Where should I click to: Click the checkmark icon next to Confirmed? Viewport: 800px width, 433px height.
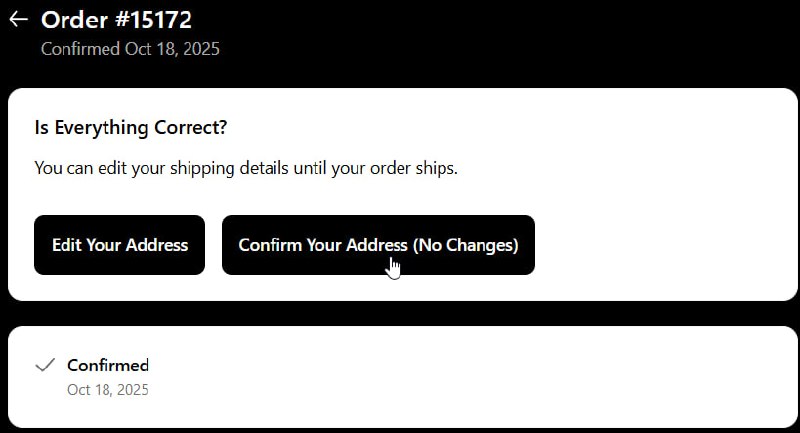tap(44, 366)
